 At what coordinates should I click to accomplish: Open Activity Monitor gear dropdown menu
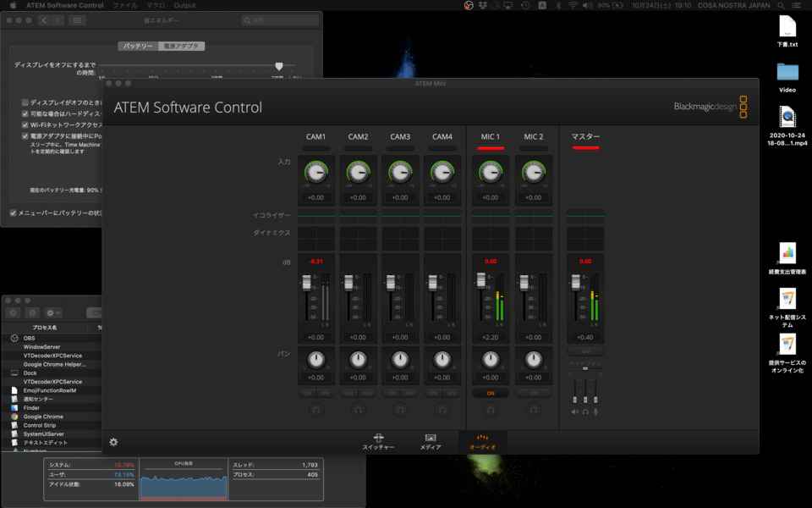coord(53,312)
